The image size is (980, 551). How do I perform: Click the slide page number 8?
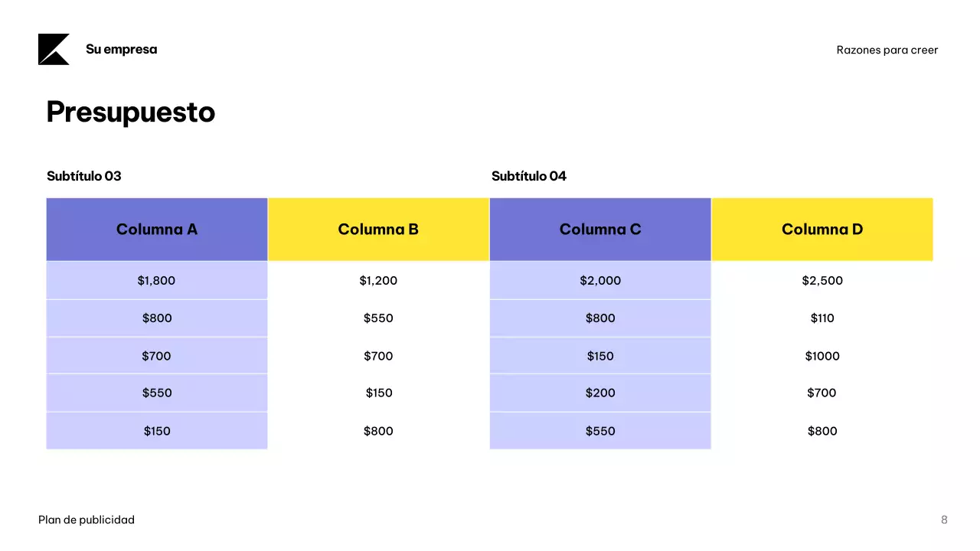[x=944, y=520]
